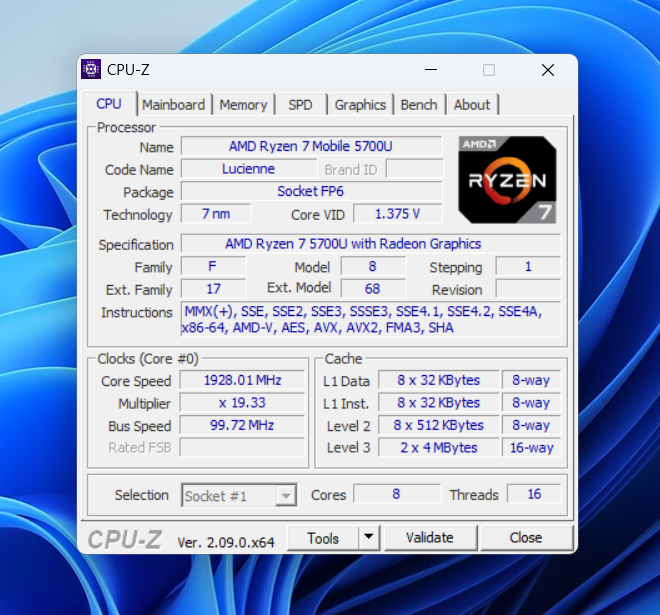The width and height of the screenshot is (660, 615).
Task: Show the About tab
Action: coord(472,105)
